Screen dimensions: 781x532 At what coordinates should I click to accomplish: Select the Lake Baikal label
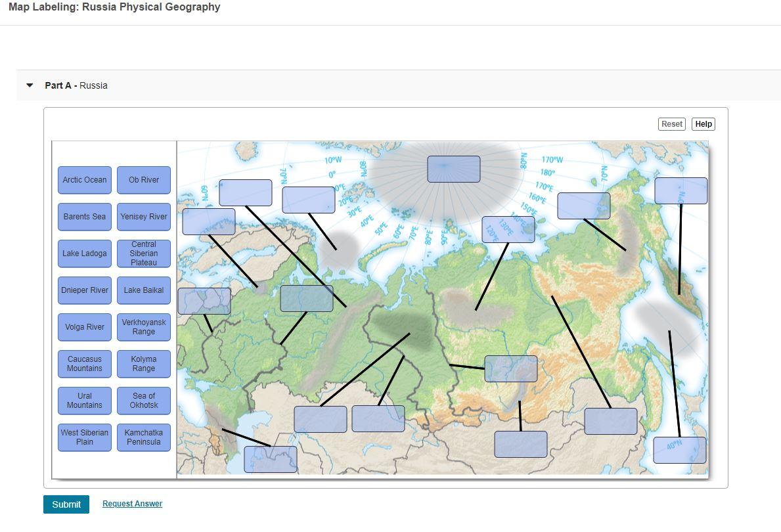(x=144, y=290)
